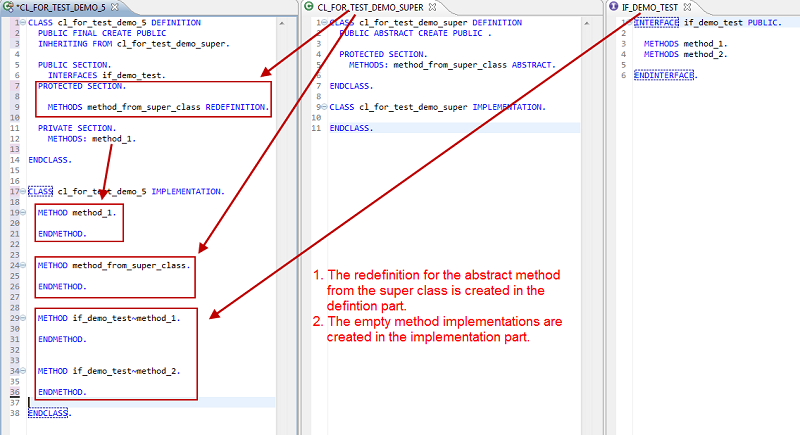800x435 pixels.
Task: Close the CL_FOR_TEST_DEMO_5 tab
Action: point(115,7)
